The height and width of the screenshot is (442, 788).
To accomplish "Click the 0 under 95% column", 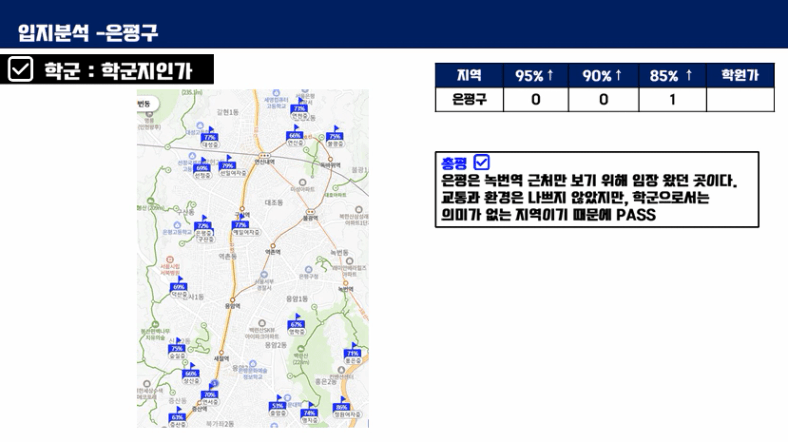I will point(536,99).
